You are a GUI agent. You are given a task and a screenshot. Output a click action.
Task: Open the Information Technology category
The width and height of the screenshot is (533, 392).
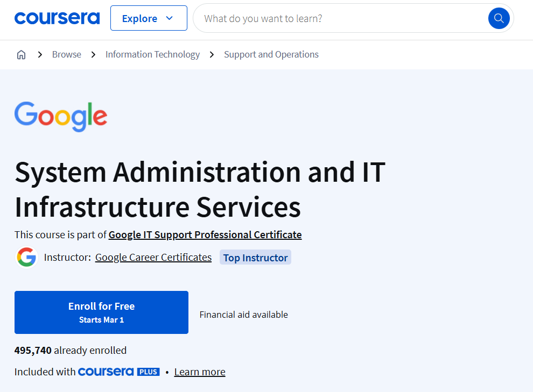point(152,54)
